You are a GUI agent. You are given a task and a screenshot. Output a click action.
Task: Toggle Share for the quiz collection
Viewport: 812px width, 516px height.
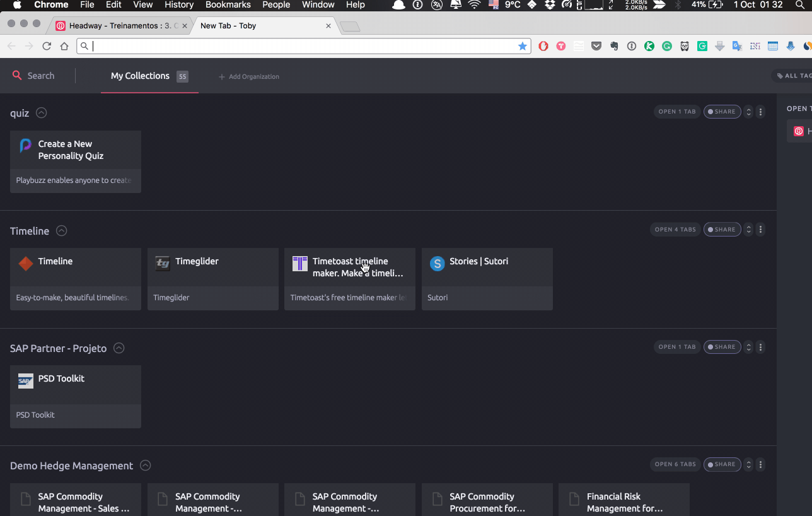(x=722, y=112)
